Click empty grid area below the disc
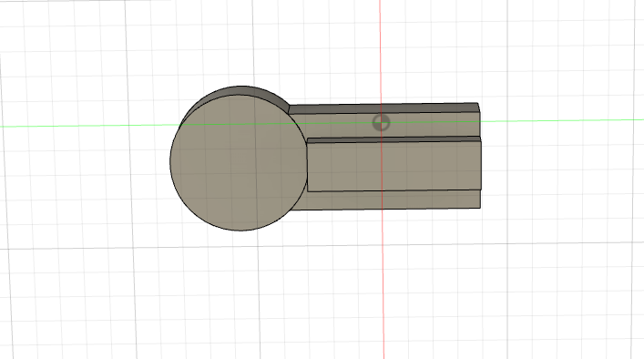 click(x=239, y=296)
